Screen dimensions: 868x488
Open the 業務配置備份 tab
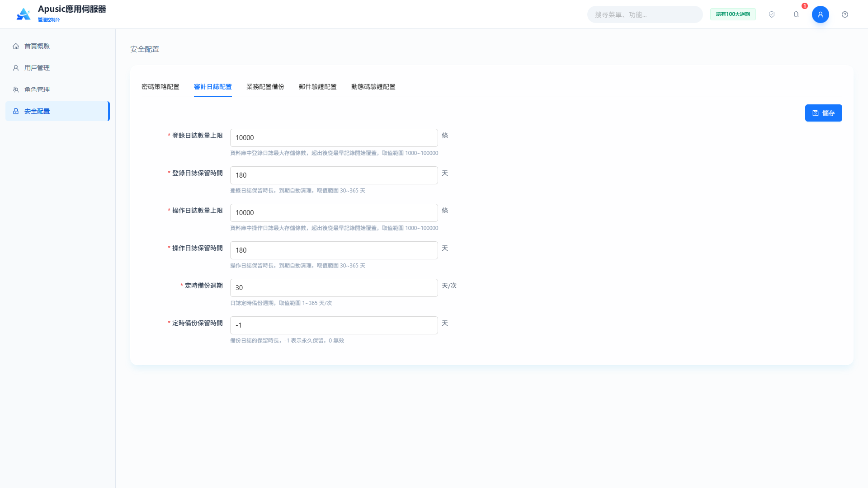pos(265,87)
